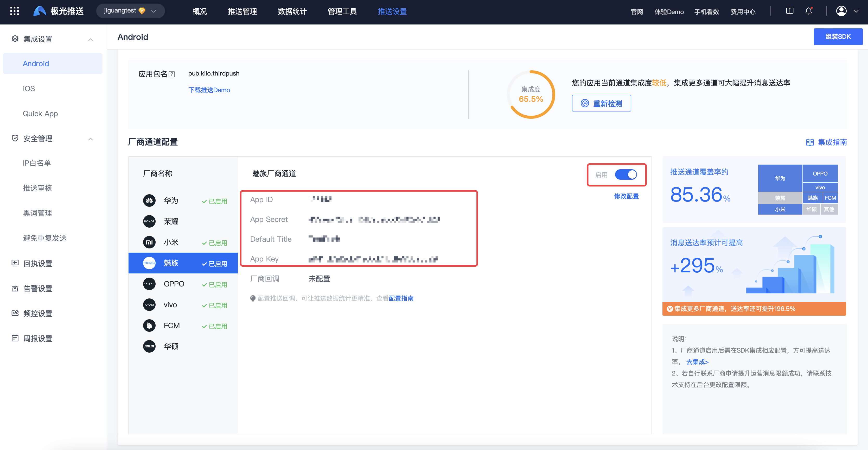This screenshot has width=868, height=450.
Task: Open the 数据统计 menu
Action: coord(292,12)
